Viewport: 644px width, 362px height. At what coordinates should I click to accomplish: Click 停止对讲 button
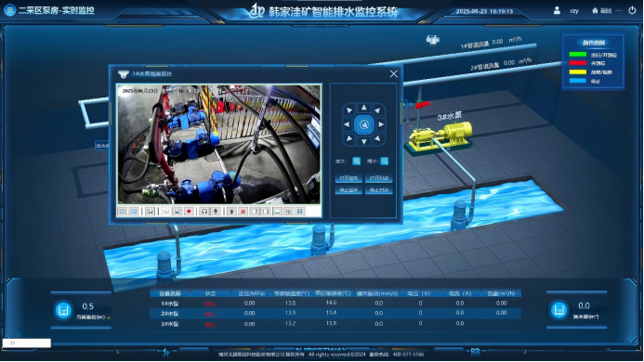(x=378, y=190)
